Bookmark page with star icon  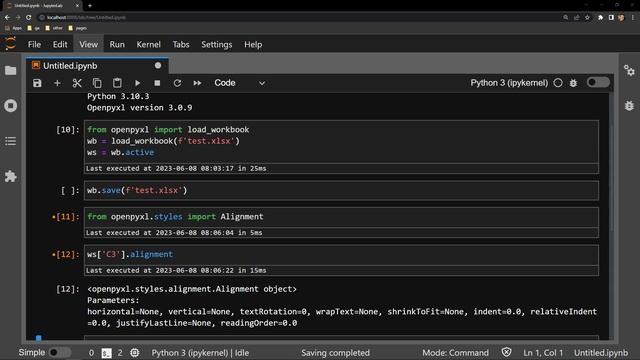[587, 18]
